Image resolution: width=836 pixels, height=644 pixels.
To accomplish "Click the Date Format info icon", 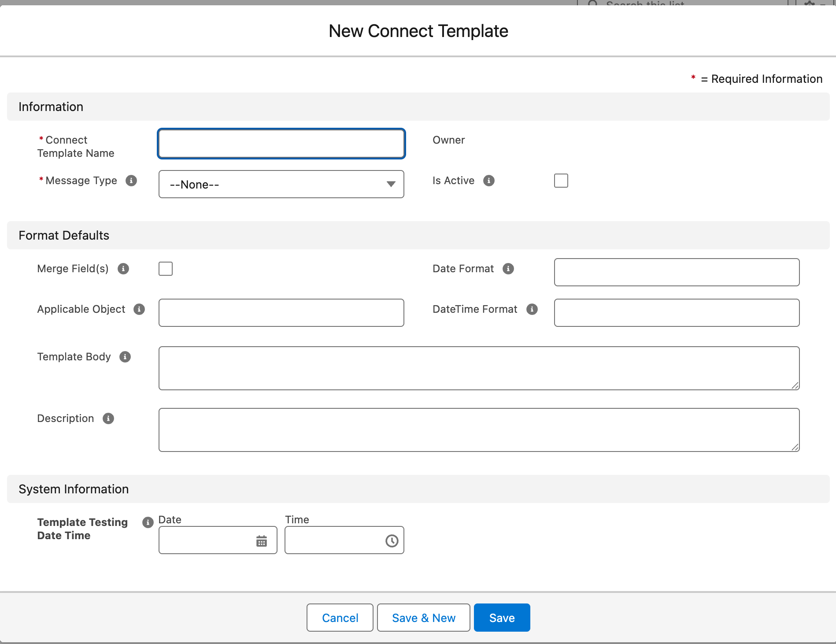I will point(508,269).
